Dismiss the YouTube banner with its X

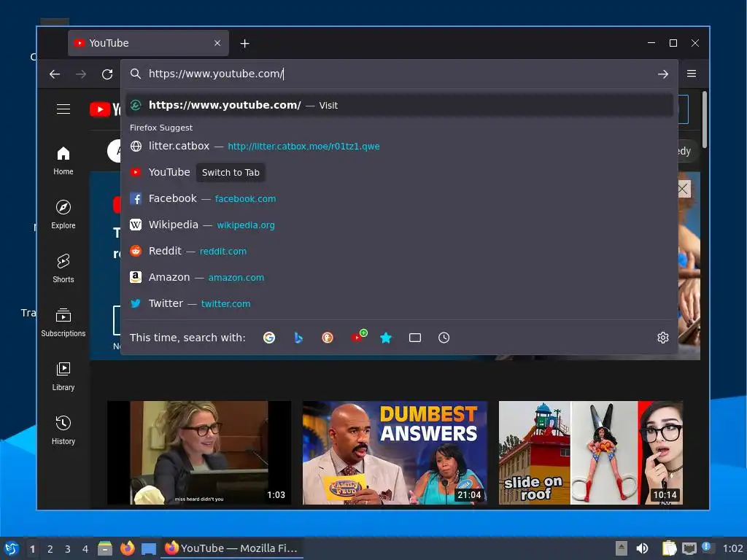[x=683, y=189]
